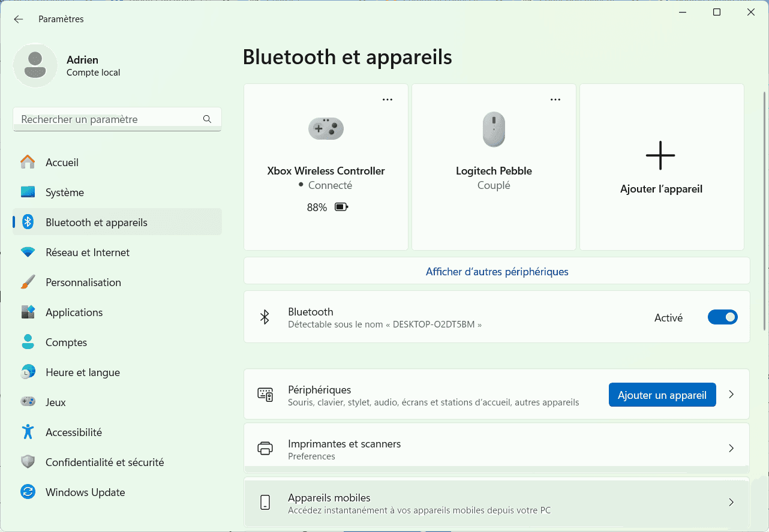Open Windows Update in the sidebar
This screenshot has width=769, height=532.
[x=117, y=492]
